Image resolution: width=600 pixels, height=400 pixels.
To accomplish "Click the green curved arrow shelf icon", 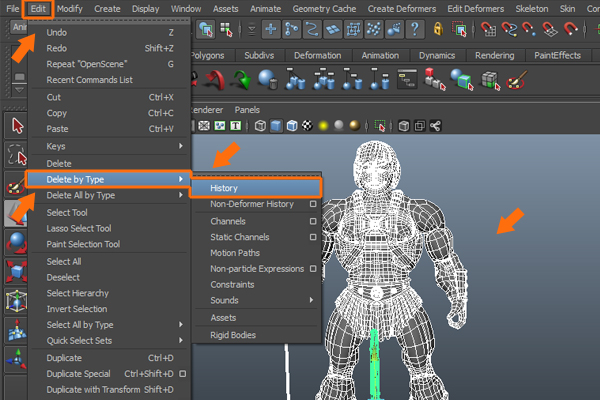I will (241, 79).
